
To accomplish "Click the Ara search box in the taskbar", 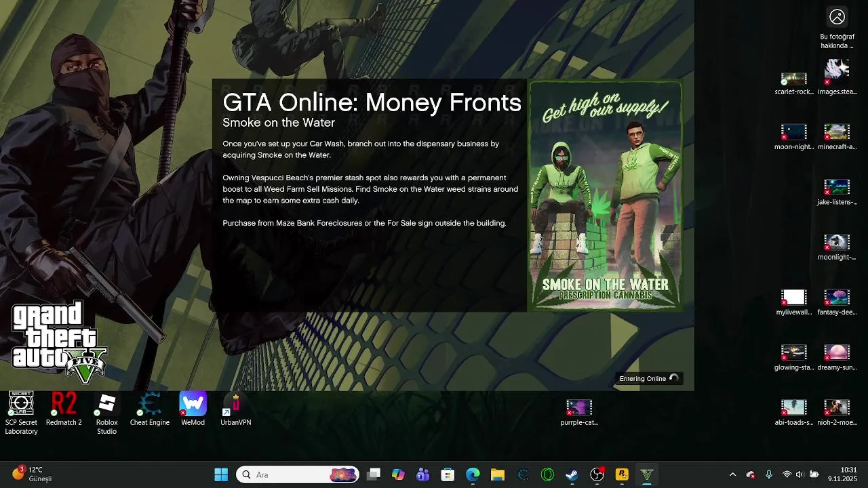I will click(298, 474).
